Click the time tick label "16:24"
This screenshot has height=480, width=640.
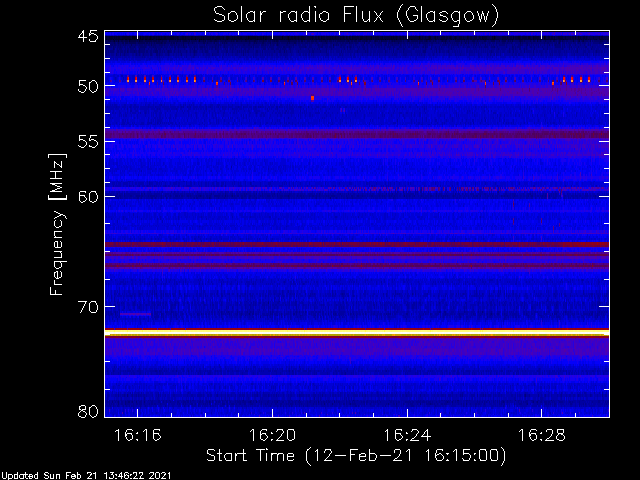[407, 436]
